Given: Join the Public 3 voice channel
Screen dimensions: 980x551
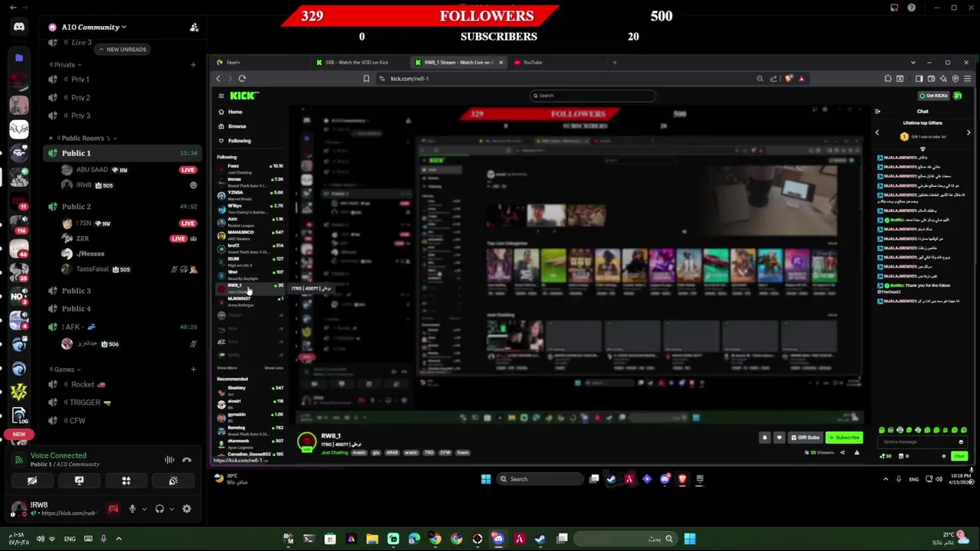Looking at the screenshot, I should (x=122, y=291).
